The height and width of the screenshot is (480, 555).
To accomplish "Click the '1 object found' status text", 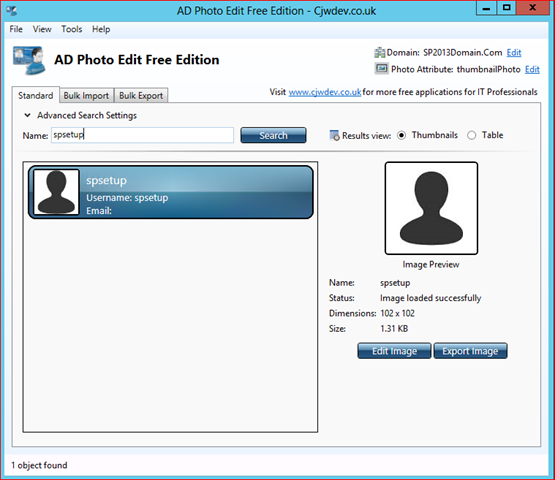I will pos(39,465).
